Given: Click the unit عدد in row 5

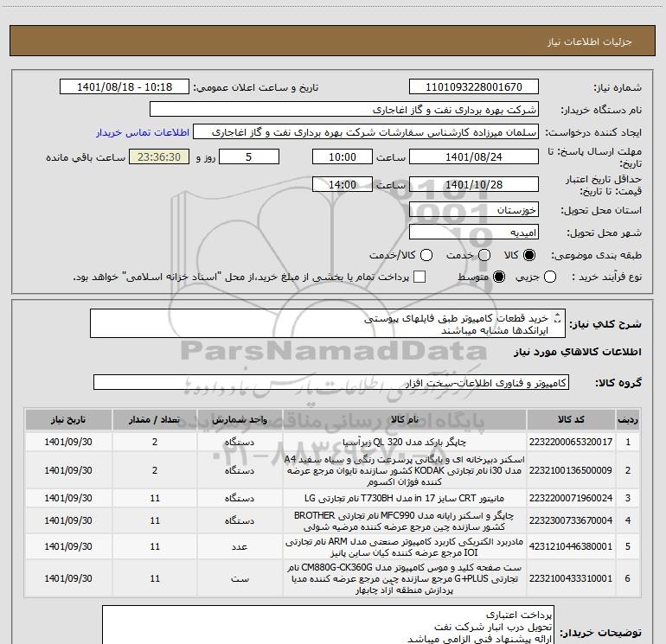Looking at the screenshot, I should [240, 547].
